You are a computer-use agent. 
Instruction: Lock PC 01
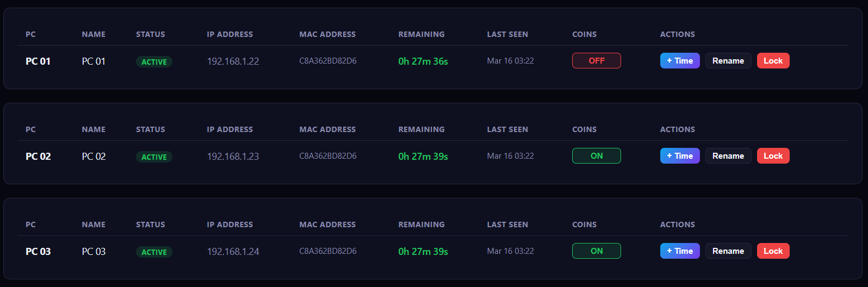773,61
